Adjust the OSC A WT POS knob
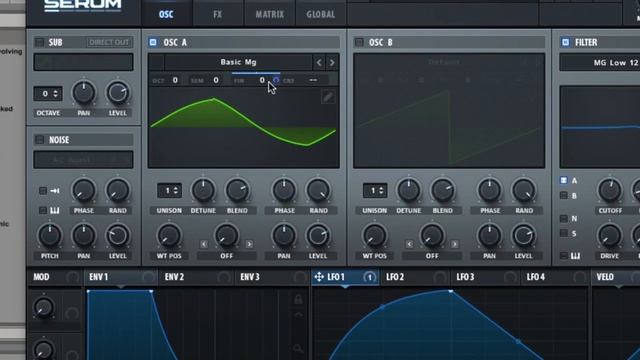Image resolution: width=640 pixels, height=360 pixels. 169,236
